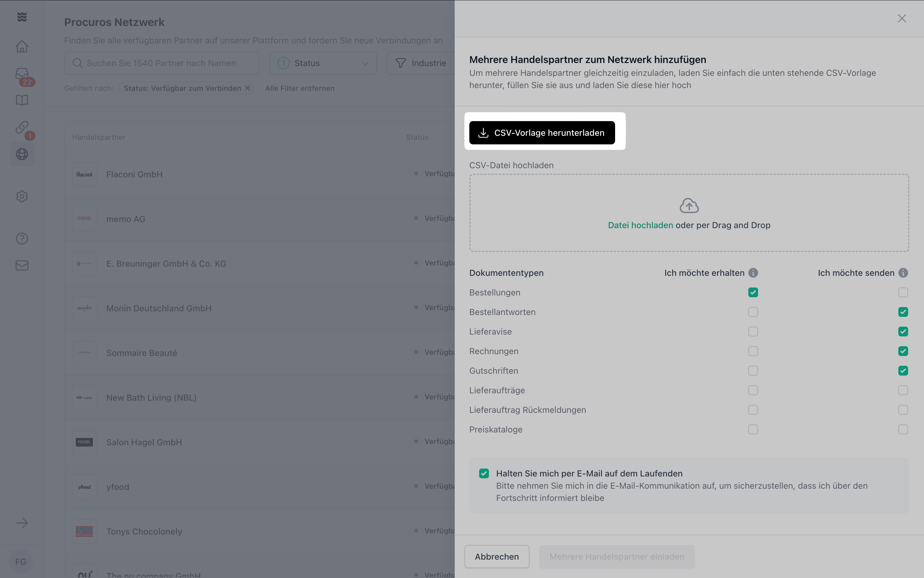
Task: Click the memo AG logo thumbnail
Action: tap(84, 219)
